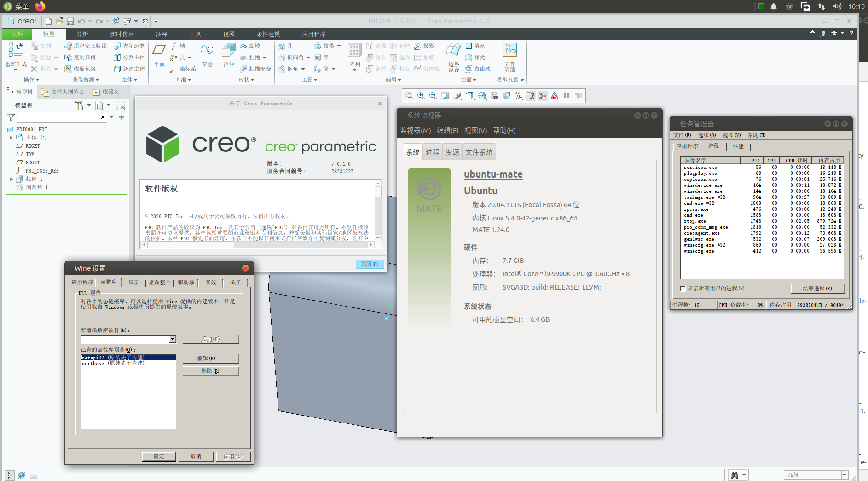This screenshot has height=481, width=868.
Task: Select the Revolve (旋转) tool
Action: pyautogui.click(x=250, y=46)
